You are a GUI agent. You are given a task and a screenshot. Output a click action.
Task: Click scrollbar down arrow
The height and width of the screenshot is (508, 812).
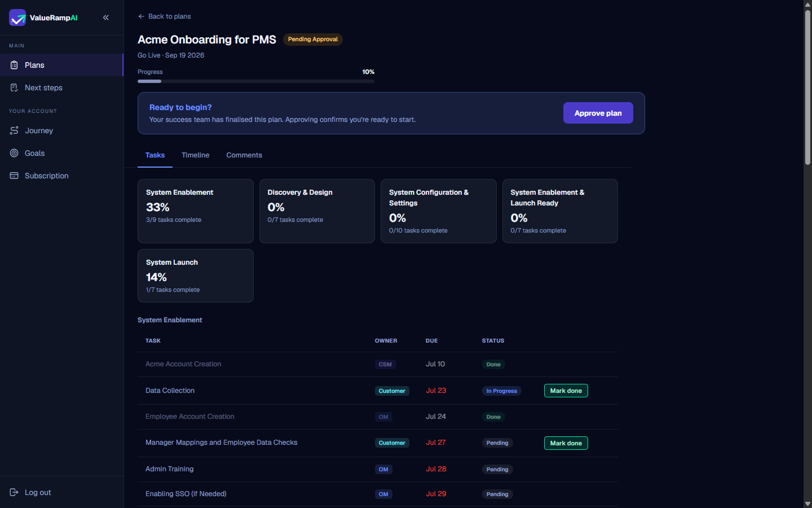pos(807,503)
